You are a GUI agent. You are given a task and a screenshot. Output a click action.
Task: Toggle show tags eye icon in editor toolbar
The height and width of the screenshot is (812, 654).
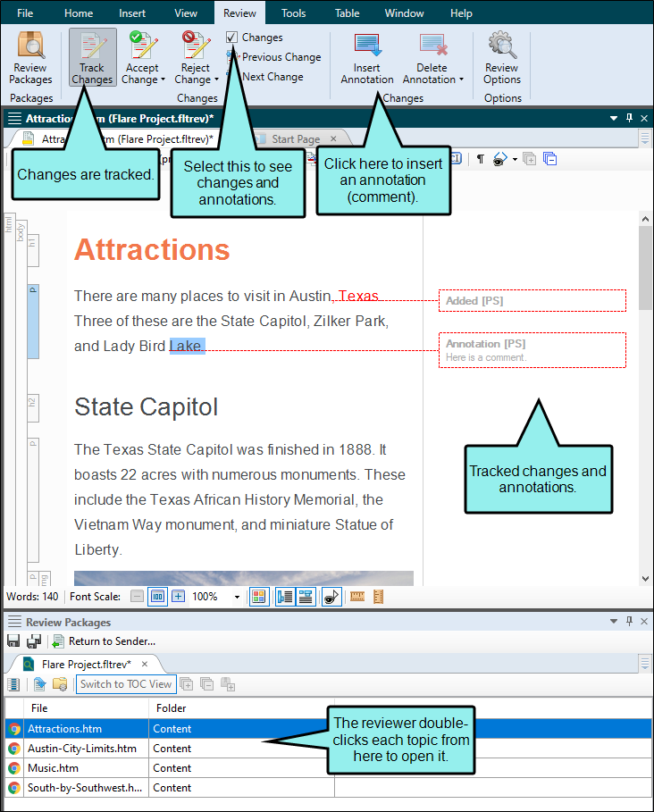click(x=500, y=159)
